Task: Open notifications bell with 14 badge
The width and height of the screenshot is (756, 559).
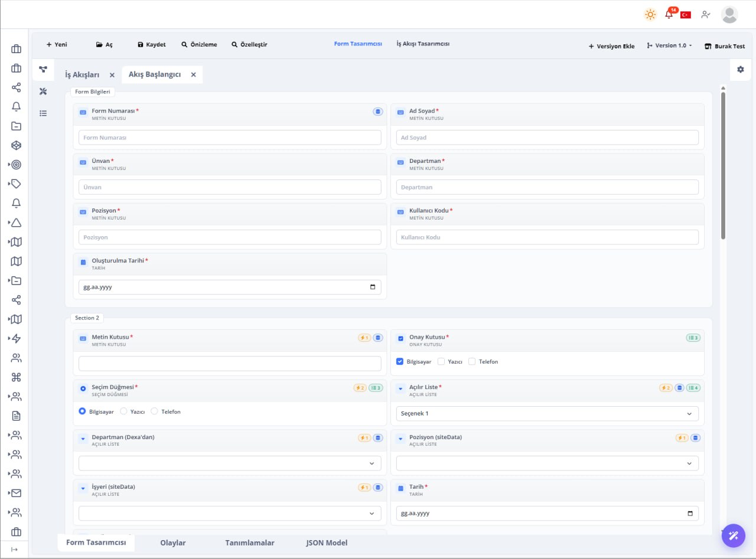Action: tap(670, 14)
